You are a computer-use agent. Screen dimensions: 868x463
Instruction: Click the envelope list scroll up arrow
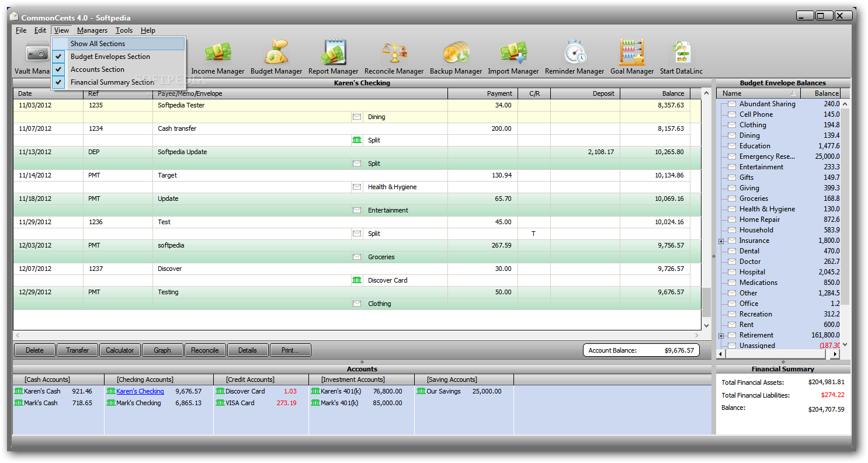point(845,104)
